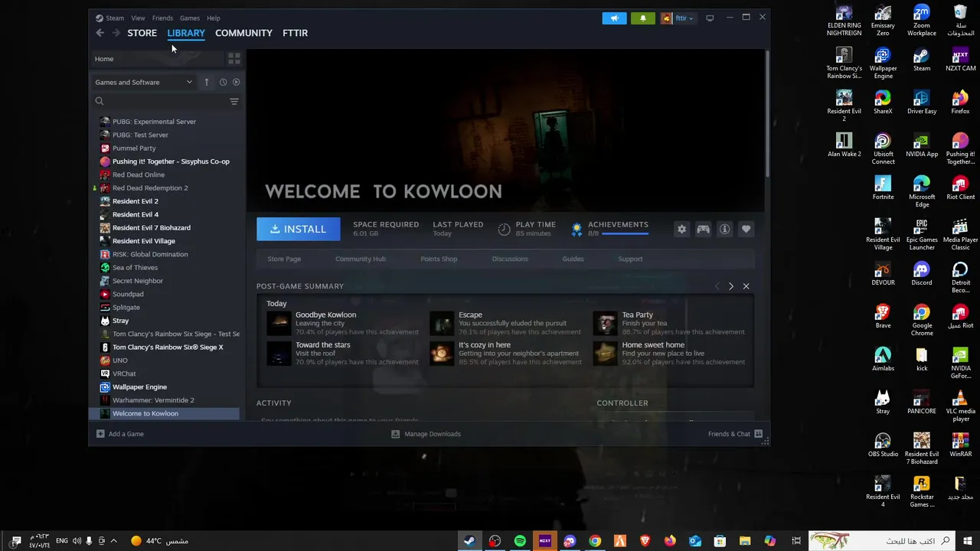Add game to favorites heart icon
This screenshot has width=980, height=551.
[746, 229]
